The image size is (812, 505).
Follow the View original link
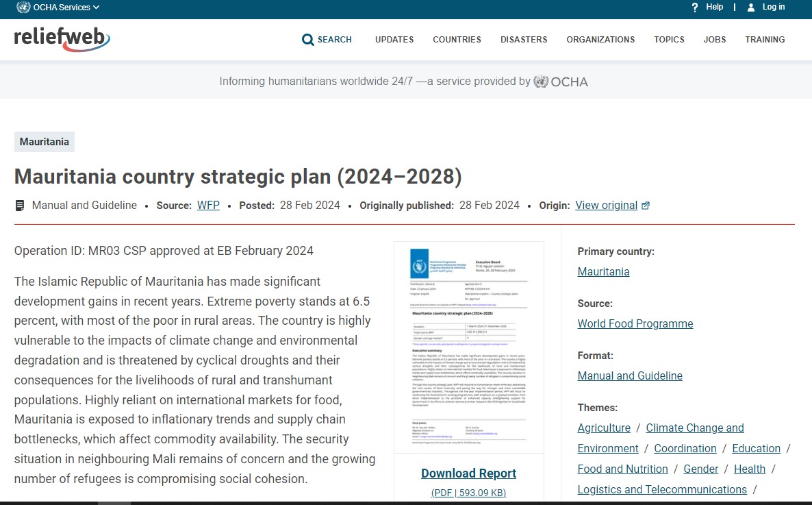pos(606,206)
